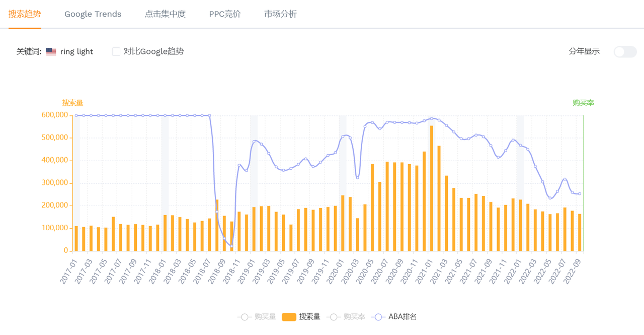The image size is (644, 335).
Task: Click the tallest search volume bar at 2021-01
Action: pos(431,188)
